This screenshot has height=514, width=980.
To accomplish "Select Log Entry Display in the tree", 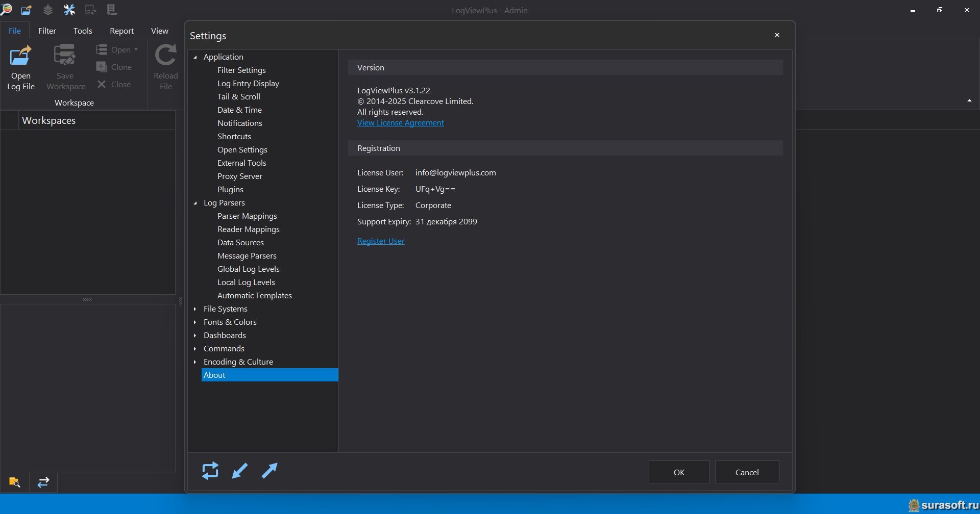I will [248, 84].
